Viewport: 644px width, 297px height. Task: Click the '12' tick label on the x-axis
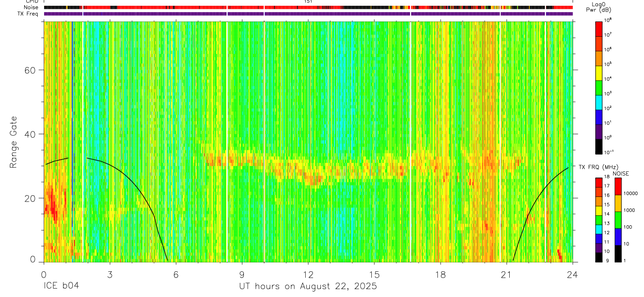click(308, 274)
